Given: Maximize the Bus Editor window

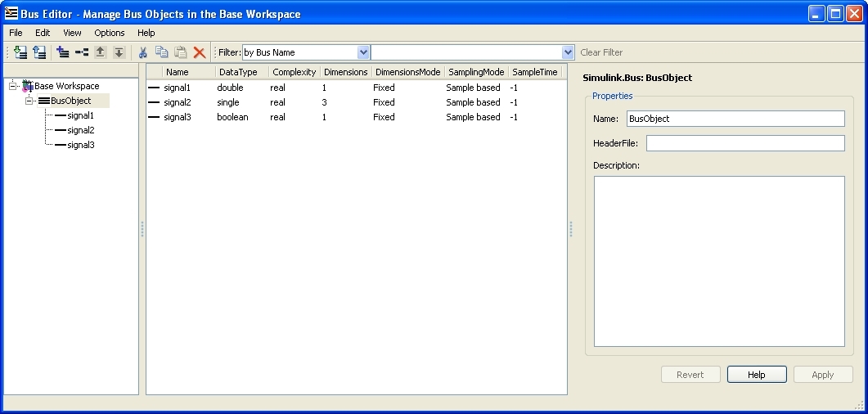Looking at the screenshot, I should click(836, 13).
